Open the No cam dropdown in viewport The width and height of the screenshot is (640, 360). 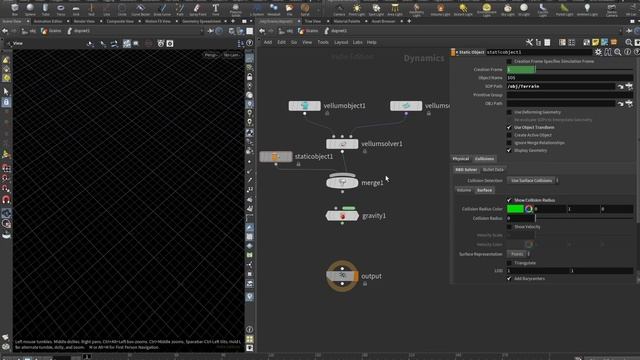(231, 55)
